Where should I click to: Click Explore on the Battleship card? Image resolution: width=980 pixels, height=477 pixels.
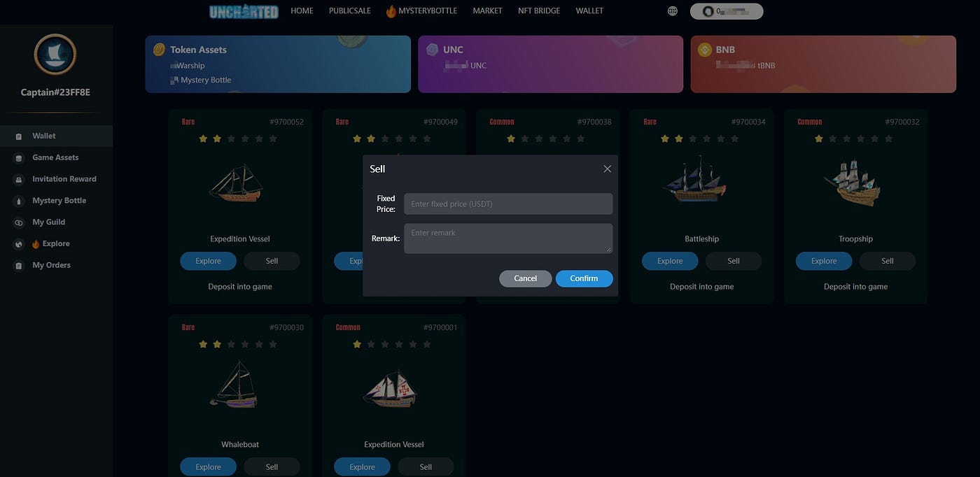[x=670, y=261]
